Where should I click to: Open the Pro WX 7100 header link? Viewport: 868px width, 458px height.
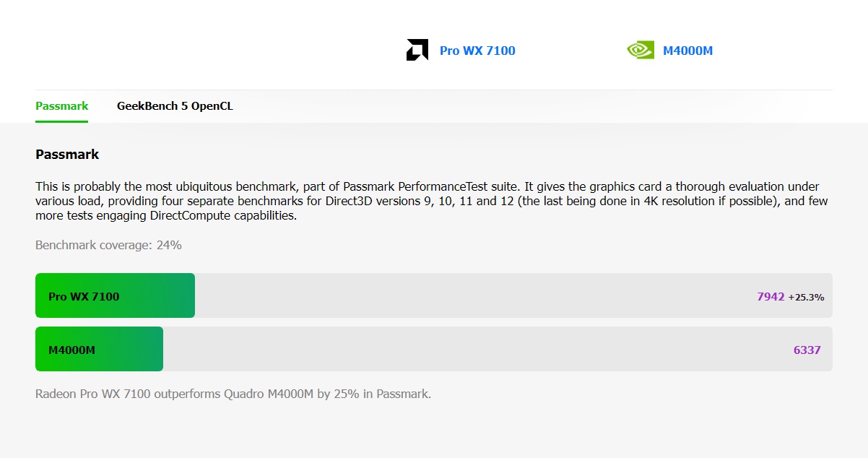pos(477,51)
